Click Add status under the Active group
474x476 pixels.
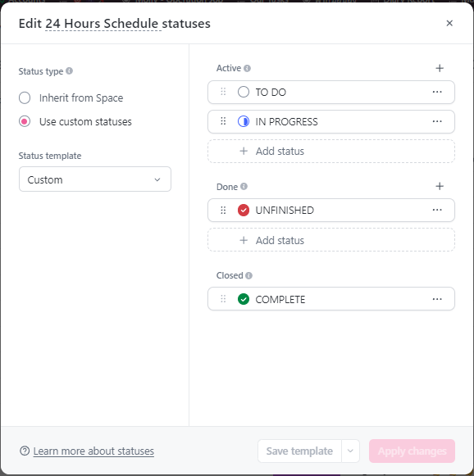click(331, 152)
